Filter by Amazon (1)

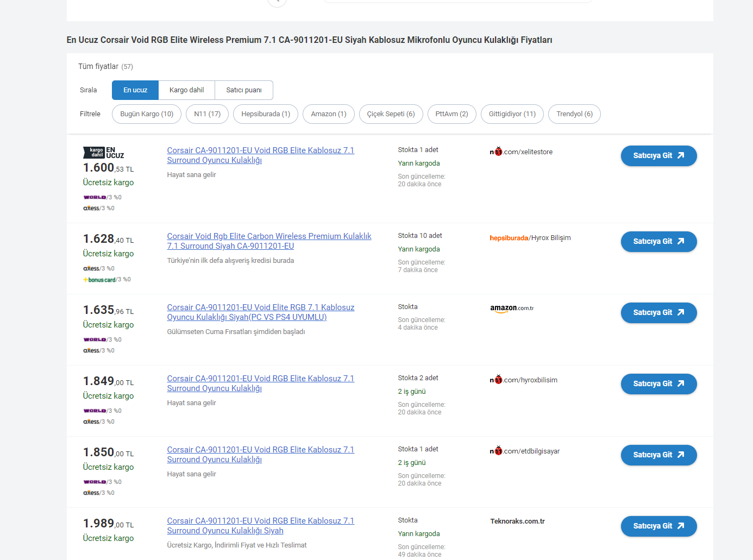tap(329, 114)
